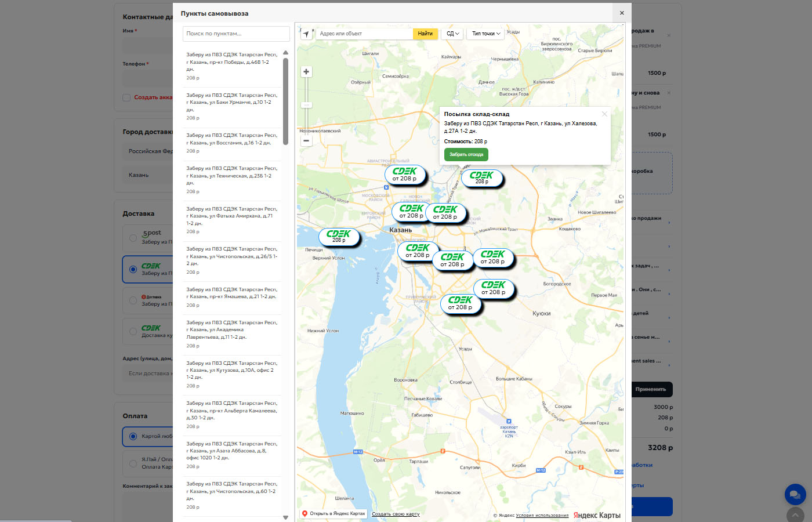Screen dimensions: 812x522
Task: Click the geolocation arrow icon on the map
Action: pos(306,34)
